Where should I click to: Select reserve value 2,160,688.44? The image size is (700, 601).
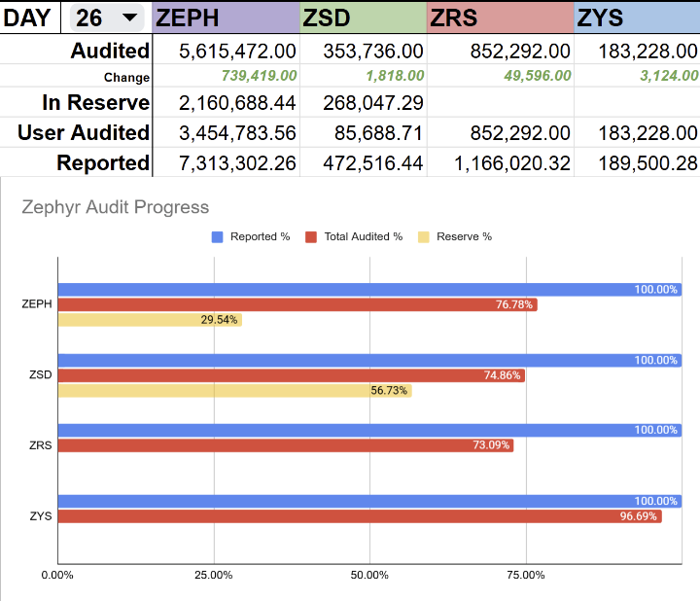(x=237, y=103)
